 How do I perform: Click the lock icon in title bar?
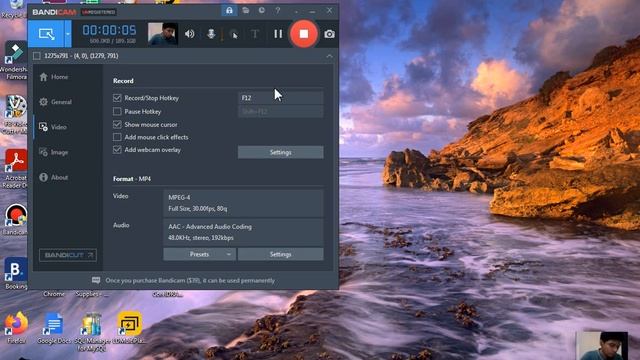pyautogui.click(x=229, y=11)
